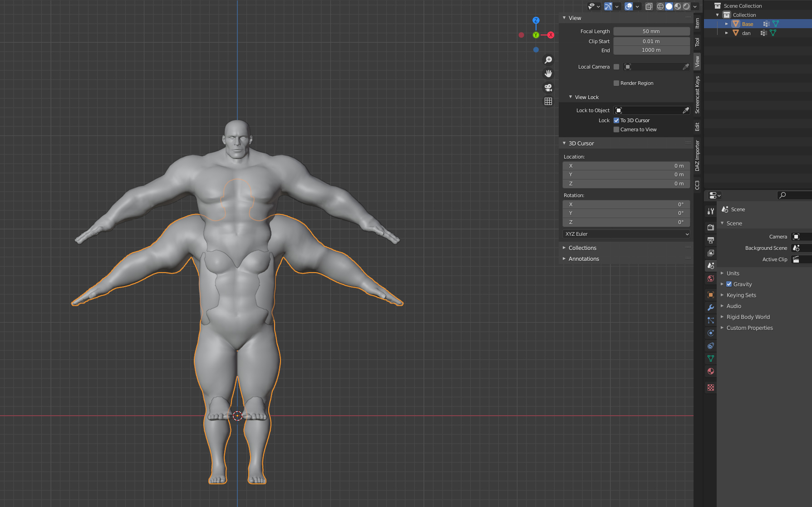Screen dimensions: 812x507
Task: Switch to Solid viewport shading
Action: [x=669, y=6]
